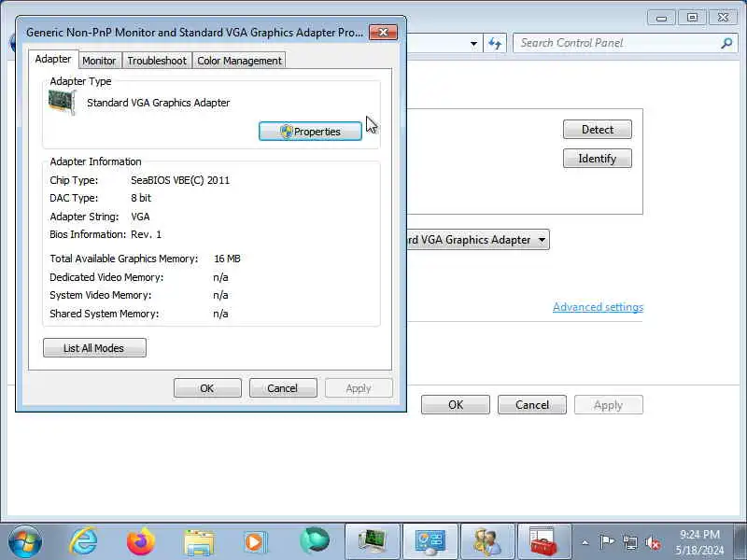Confirm adapter dialog with OK
This screenshot has width=747, height=560.
pos(207,388)
